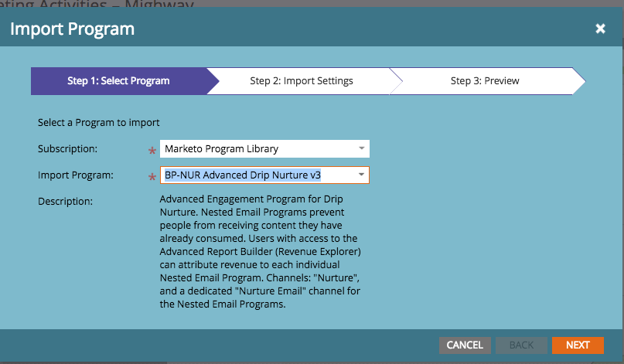The height and width of the screenshot is (364, 624).
Task: Proceed with the orange NEXT button
Action: point(578,345)
